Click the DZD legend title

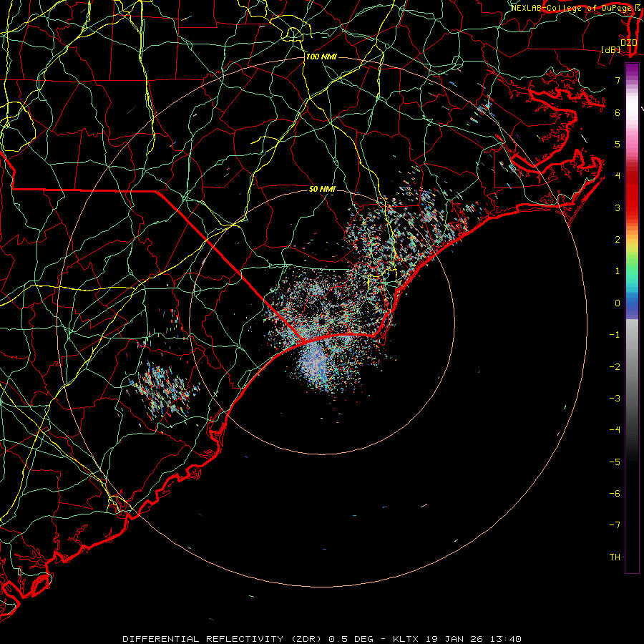pos(628,42)
